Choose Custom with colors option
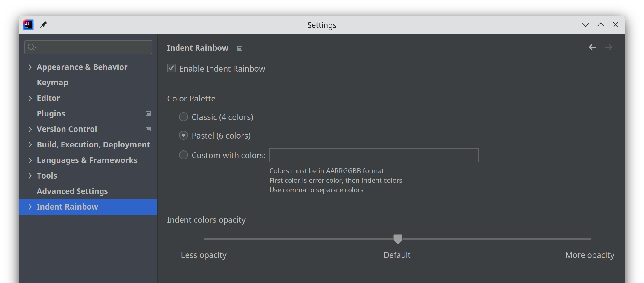644x283 pixels. (183, 155)
